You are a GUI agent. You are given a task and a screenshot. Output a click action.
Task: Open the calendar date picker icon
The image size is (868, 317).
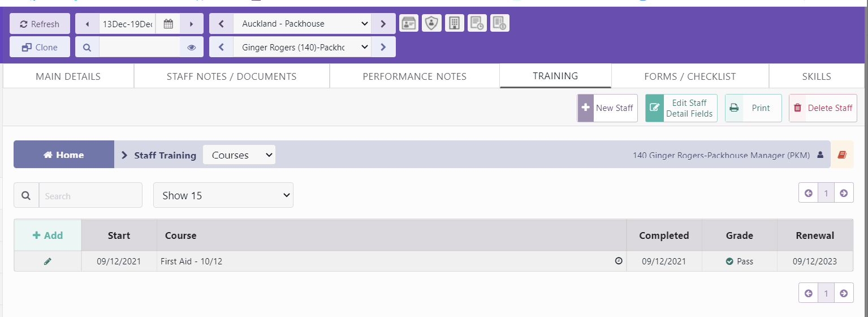pyautogui.click(x=168, y=24)
